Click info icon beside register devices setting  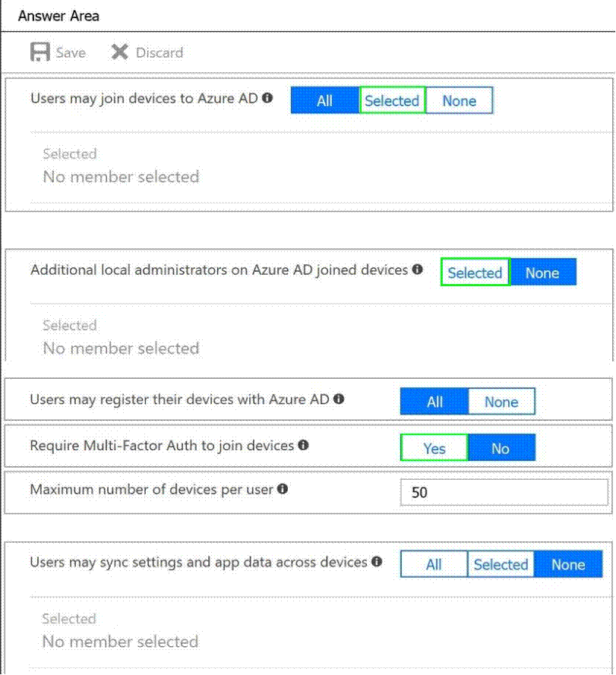[339, 399]
